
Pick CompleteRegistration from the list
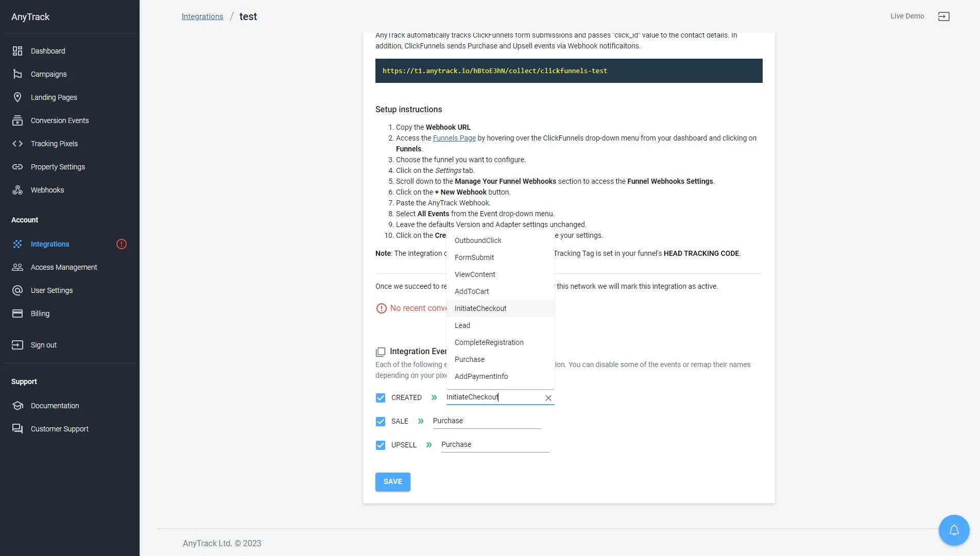pos(501,342)
